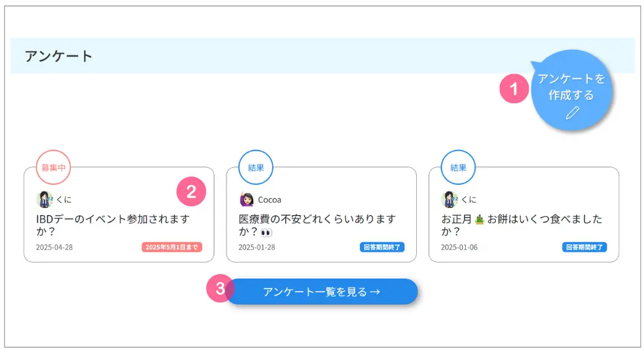Click 回答期間終了 tag on お正月 card
This screenshot has width=644, height=350.
coord(585,247)
